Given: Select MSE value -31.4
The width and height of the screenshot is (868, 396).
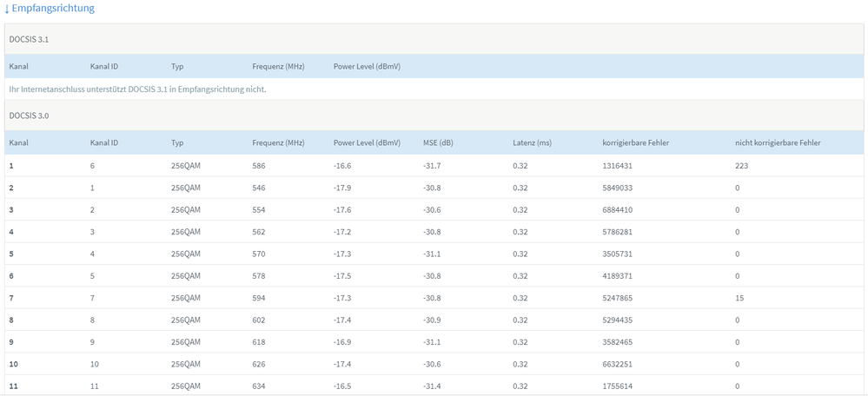Looking at the screenshot, I should coord(433,386).
